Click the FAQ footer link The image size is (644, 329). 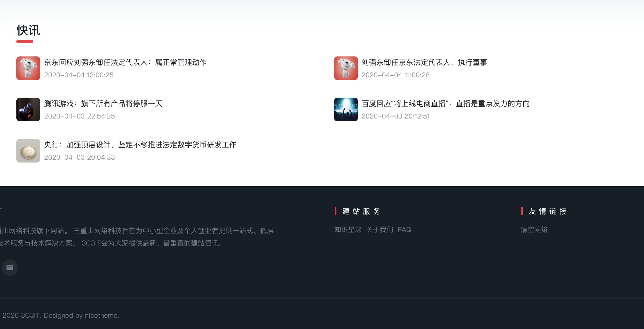404,230
